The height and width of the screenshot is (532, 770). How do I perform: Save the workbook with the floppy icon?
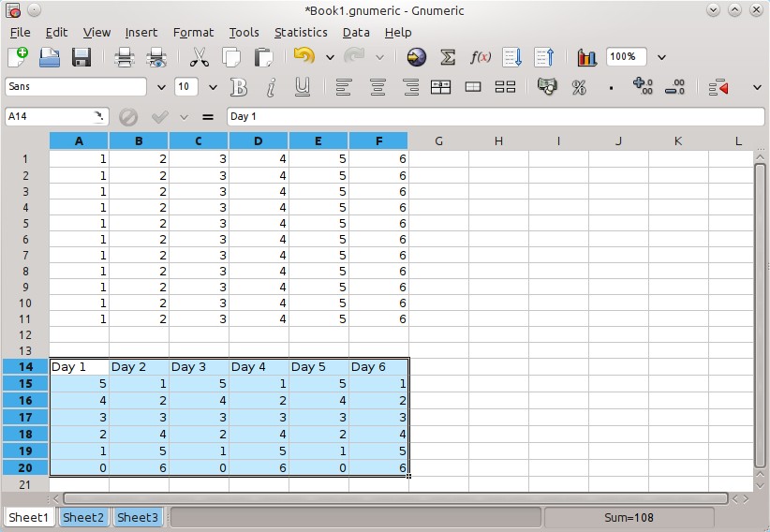point(81,57)
